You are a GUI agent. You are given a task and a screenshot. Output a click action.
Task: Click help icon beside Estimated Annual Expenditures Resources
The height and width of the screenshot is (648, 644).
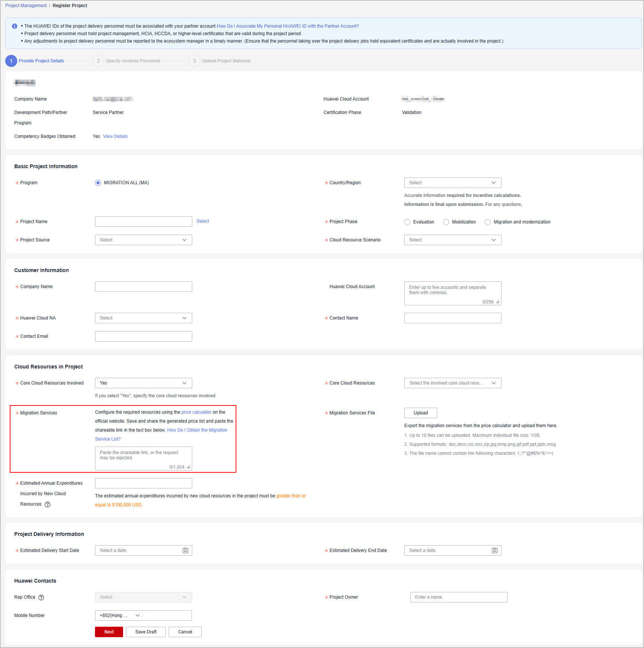point(47,504)
